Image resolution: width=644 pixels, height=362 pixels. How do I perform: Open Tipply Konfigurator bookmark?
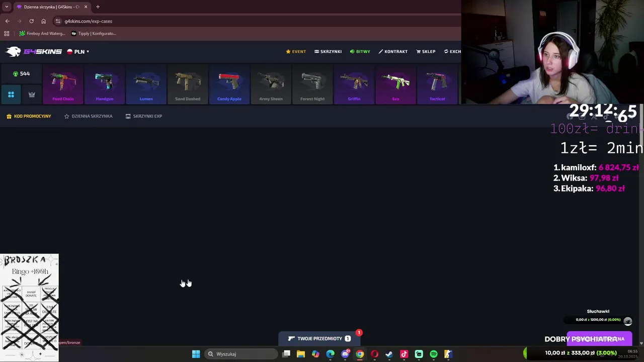94,33
